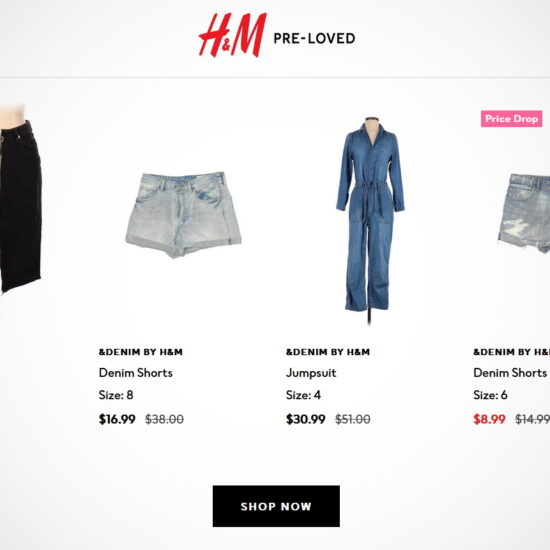The image size is (550, 550).
Task: Open the distressed denim shorts image
Action: pyautogui.click(x=524, y=213)
